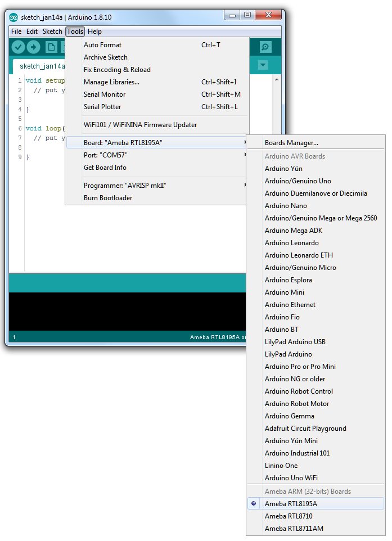Select Arduino Robot Control

[x=316, y=391]
